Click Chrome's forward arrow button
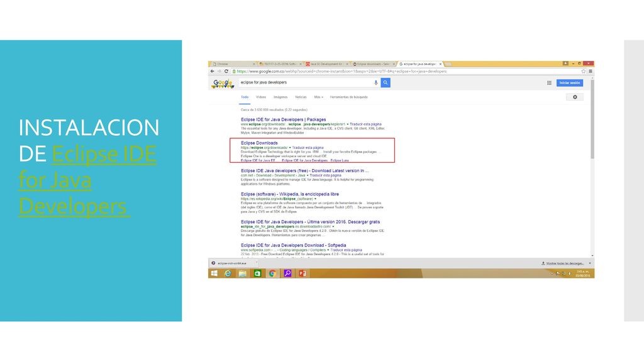The height and width of the screenshot is (362, 644). click(219, 72)
